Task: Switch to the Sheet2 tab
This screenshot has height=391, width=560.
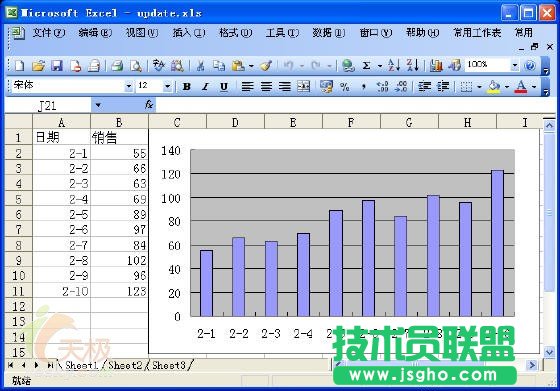Action: coord(125,365)
